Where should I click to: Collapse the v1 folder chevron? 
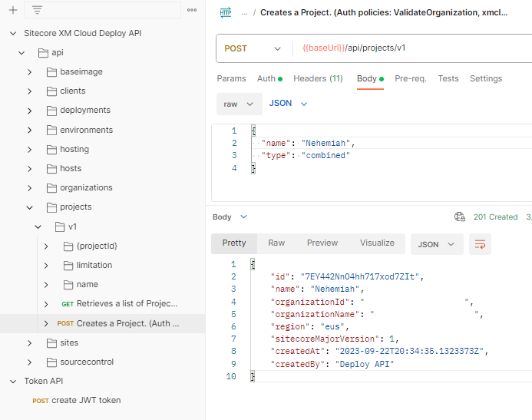click(38, 227)
